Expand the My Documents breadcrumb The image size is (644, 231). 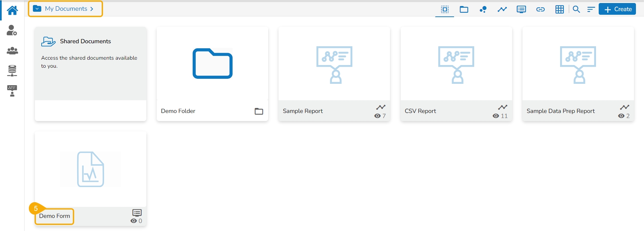[65, 9]
